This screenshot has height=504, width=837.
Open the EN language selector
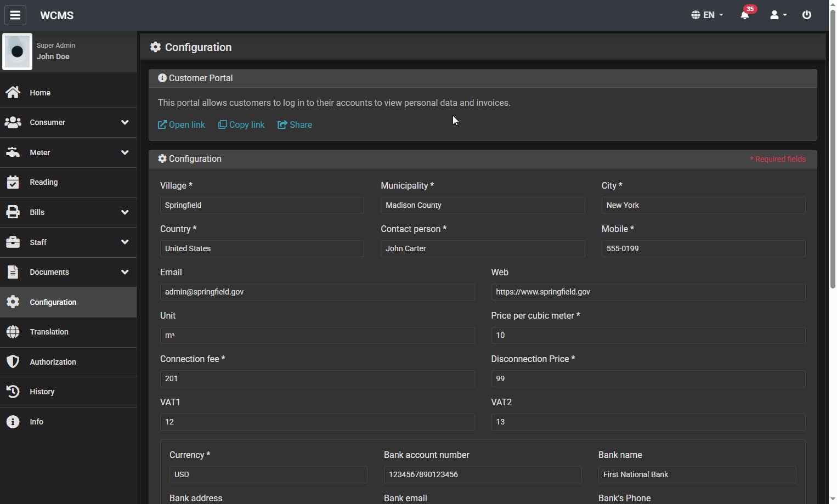(x=708, y=15)
